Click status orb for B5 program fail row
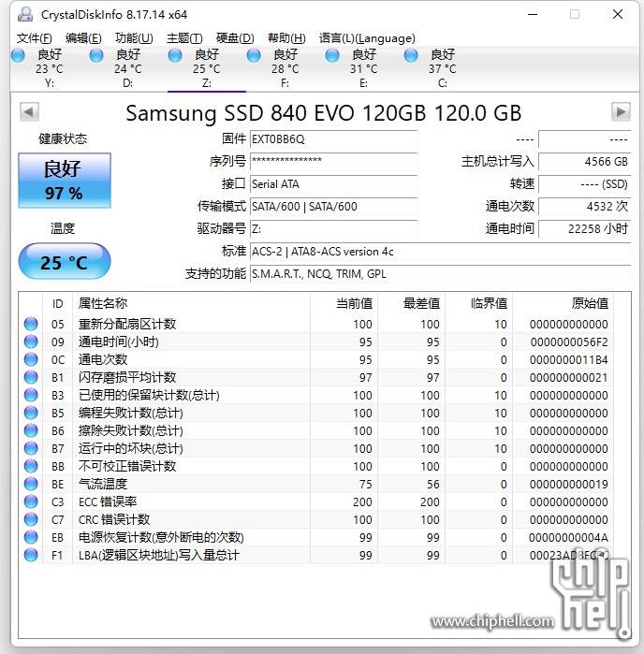 tap(31, 413)
